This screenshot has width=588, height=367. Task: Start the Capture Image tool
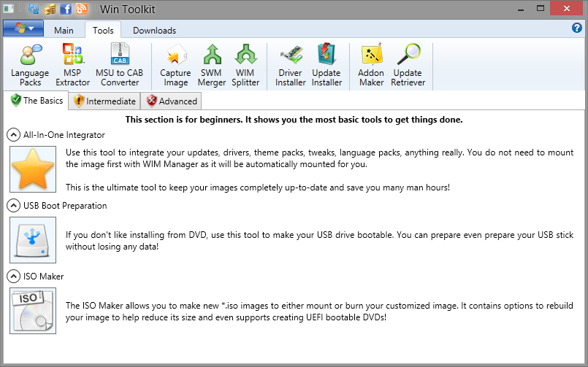pyautogui.click(x=175, y=66)
